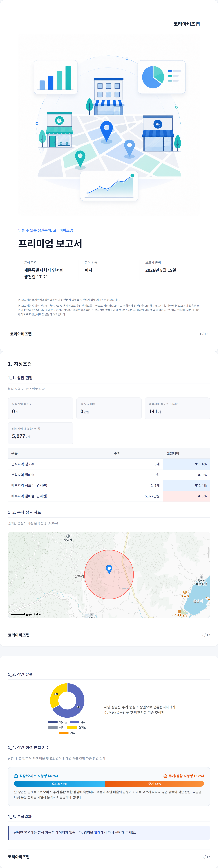Click the orange 주거 52% bar segment
Image resolution: width=218 pixels, height=868 pixels.
[155, 784]
